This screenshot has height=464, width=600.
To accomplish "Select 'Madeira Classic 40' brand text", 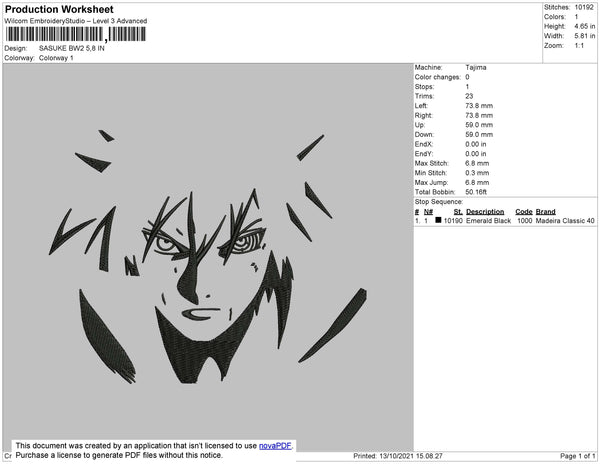I will click(x=565, y=221).
